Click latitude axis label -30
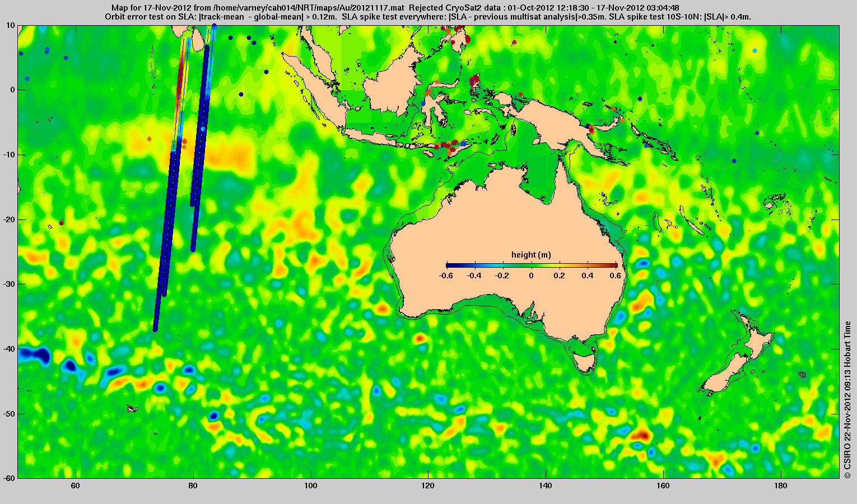 coord(10,284)
